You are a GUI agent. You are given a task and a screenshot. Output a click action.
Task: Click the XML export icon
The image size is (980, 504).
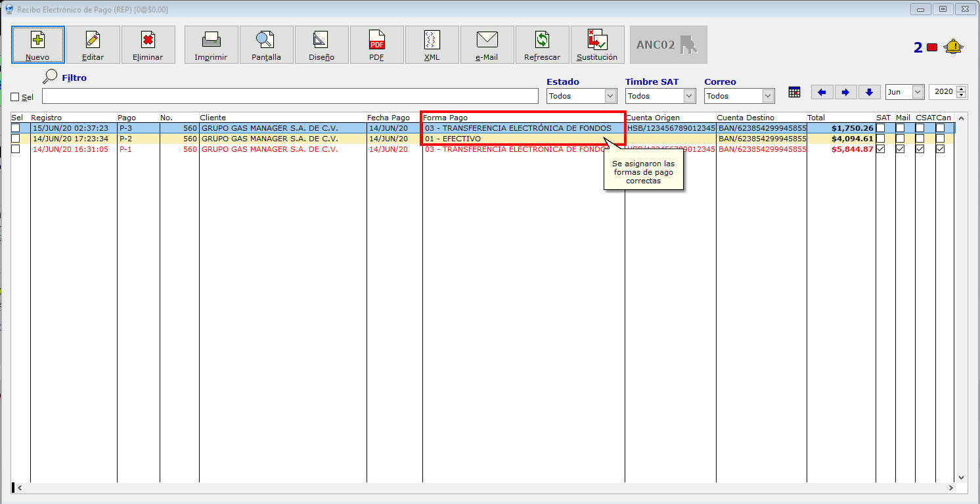coord(432,41)
